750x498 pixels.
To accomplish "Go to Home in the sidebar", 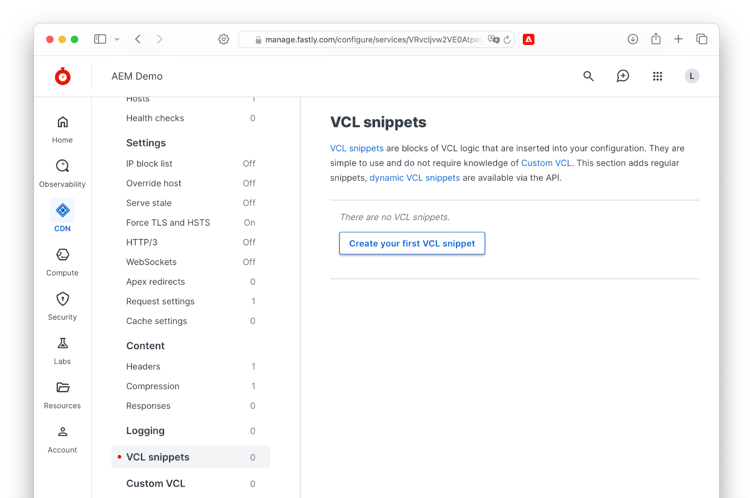I will coord(62,129).
